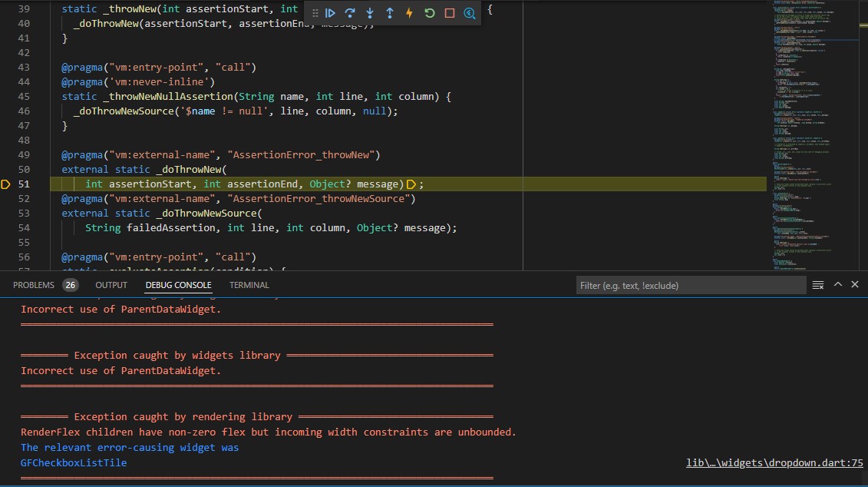
Task: Grab the debug toolbar drag handle
Action: (315, 13)
